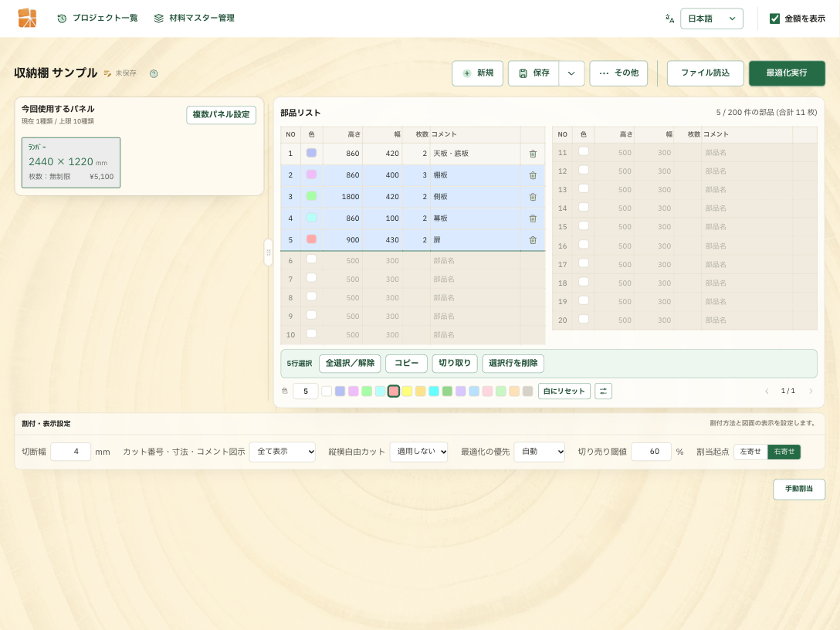Delete row 2 棚板 with trash icon
This screenshot has height=630, width=840.
[x=533, y=175]
